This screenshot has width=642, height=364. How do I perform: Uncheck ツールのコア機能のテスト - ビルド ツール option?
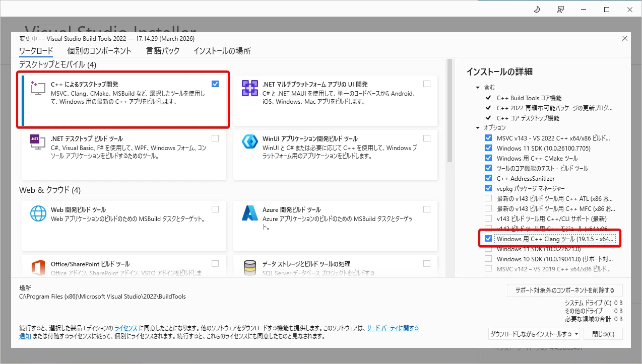[488, 168]
